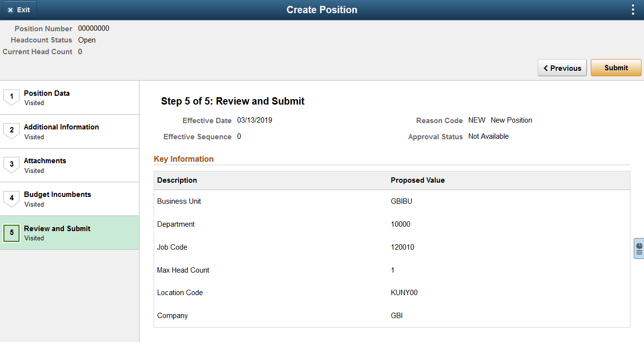Image resolution: width=644 pixels, height=342 pixels.
Task: Click the New Position reason description
Action: tap(511, 120)
